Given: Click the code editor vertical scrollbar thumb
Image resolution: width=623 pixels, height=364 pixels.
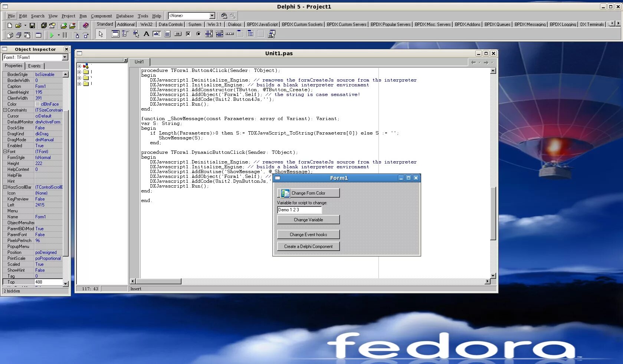Looking at the screenshot, I should tap(493, 214).
